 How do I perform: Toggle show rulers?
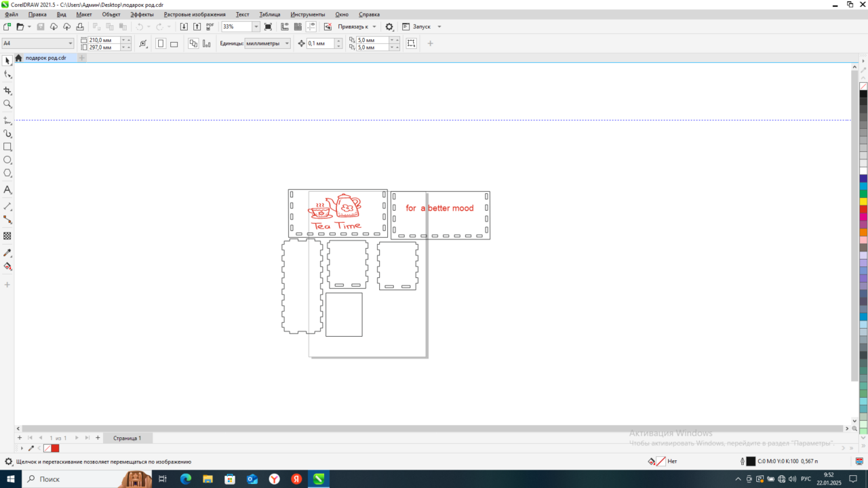[x=285, y=26]
